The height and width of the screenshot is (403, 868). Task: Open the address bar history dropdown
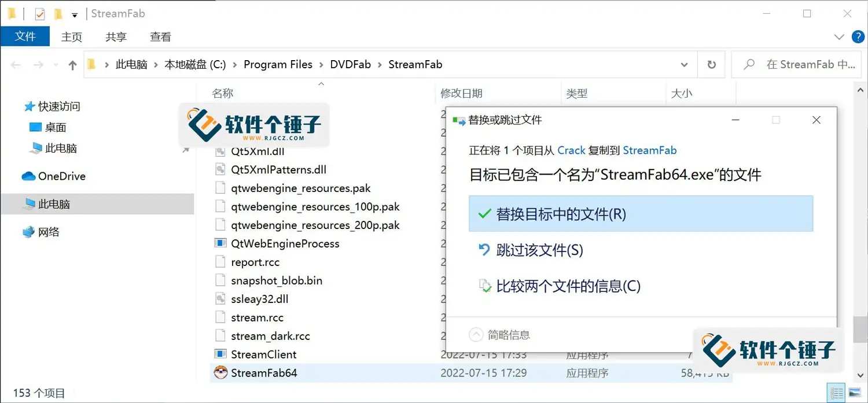coord(684,64)
